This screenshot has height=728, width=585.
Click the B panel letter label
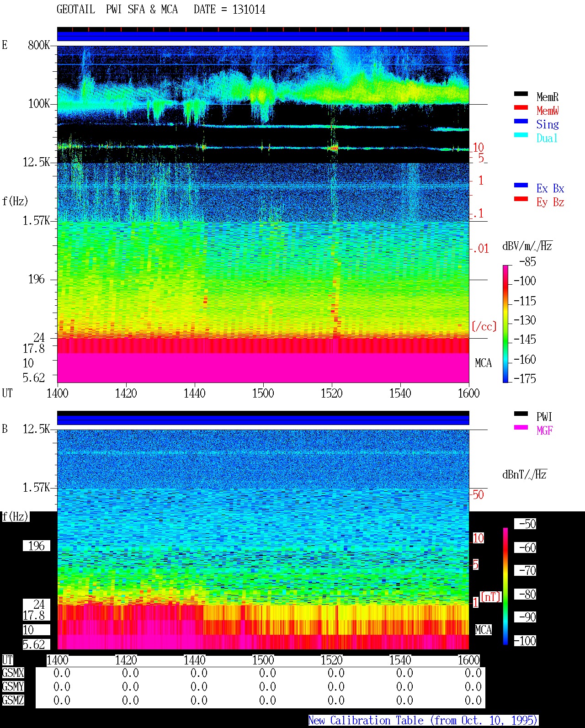pos(5,429)
